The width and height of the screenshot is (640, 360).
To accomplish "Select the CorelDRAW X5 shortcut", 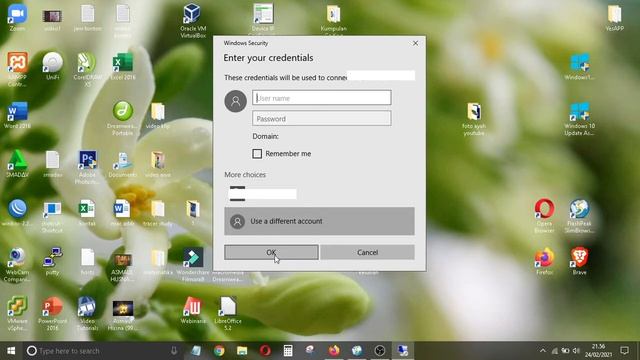I will [x=87, y=69].
